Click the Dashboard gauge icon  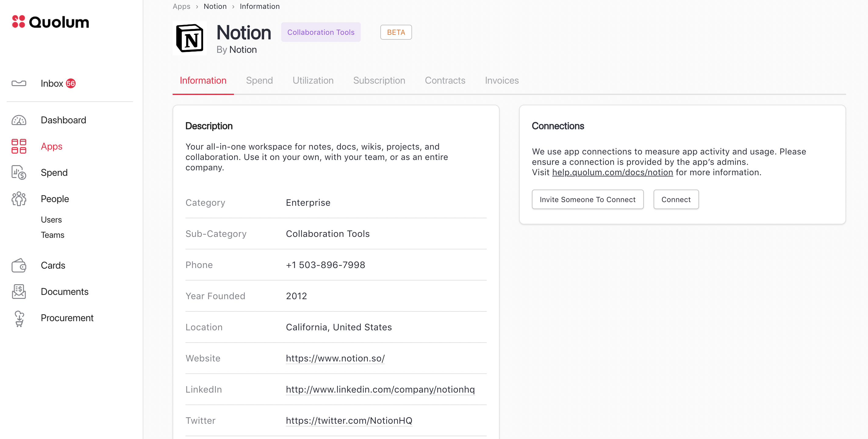coord(19,120)
